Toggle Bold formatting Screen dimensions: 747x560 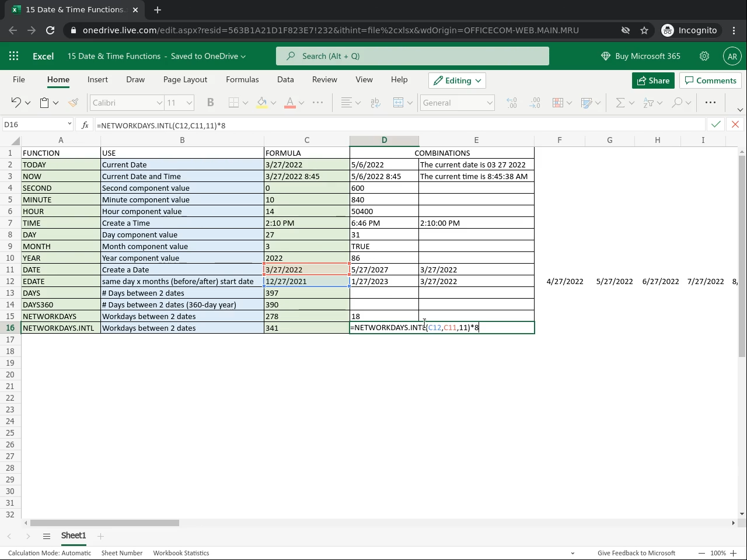pyautogui.click(x=210, y=103)
